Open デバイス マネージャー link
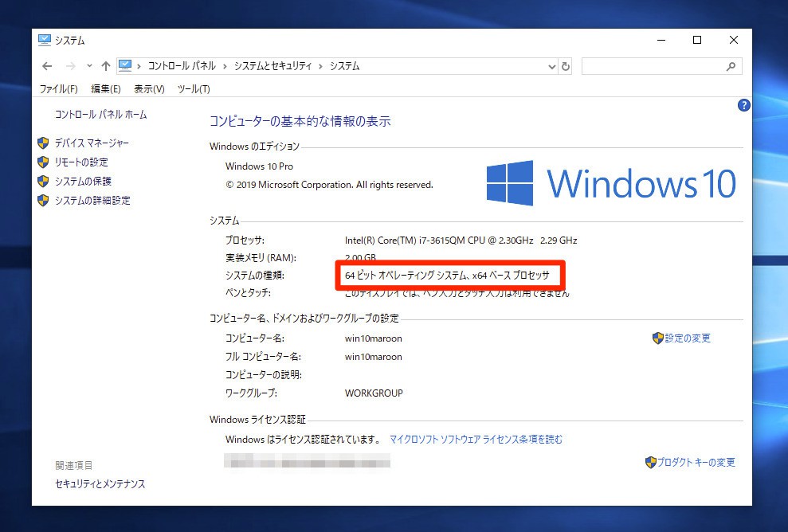This screenshot has width=788, height=532. click(92, 143)
